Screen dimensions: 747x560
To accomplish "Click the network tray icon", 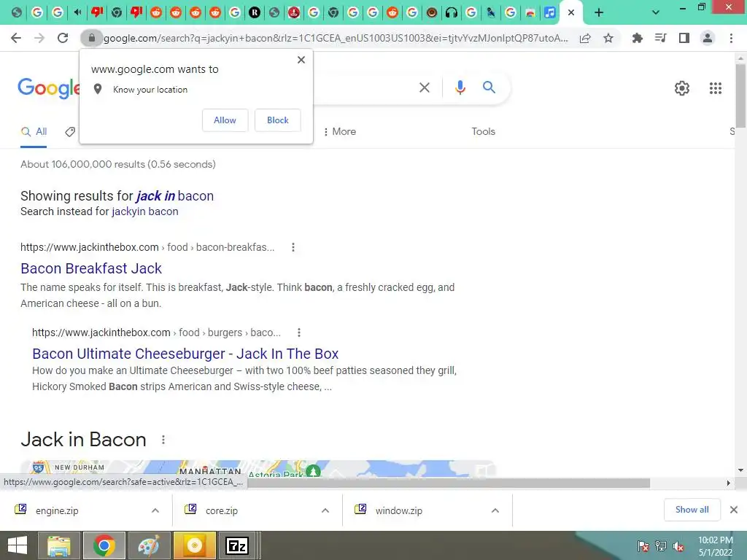I will [x=660, y=546].
